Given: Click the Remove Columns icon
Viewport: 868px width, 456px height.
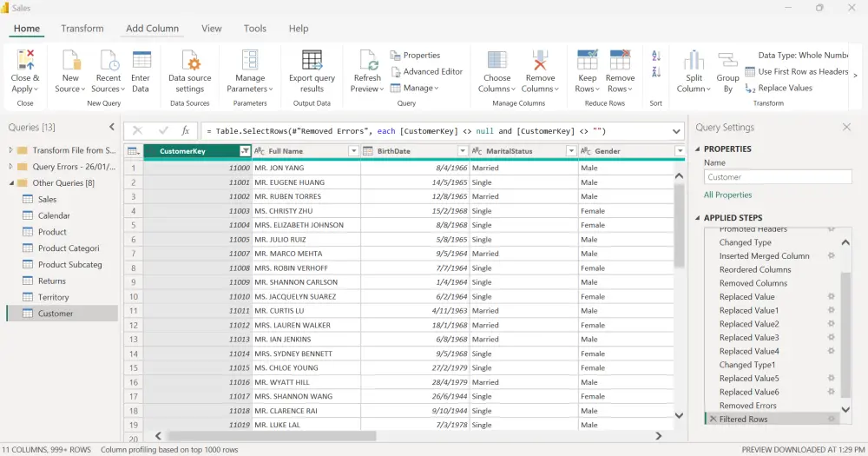Looking at the screenshot, I should 539,62.
